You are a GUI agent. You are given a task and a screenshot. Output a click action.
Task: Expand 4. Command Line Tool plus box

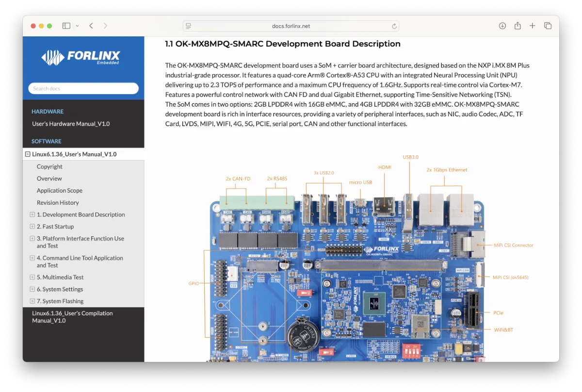pyautogui.click(x=32, y=258)
